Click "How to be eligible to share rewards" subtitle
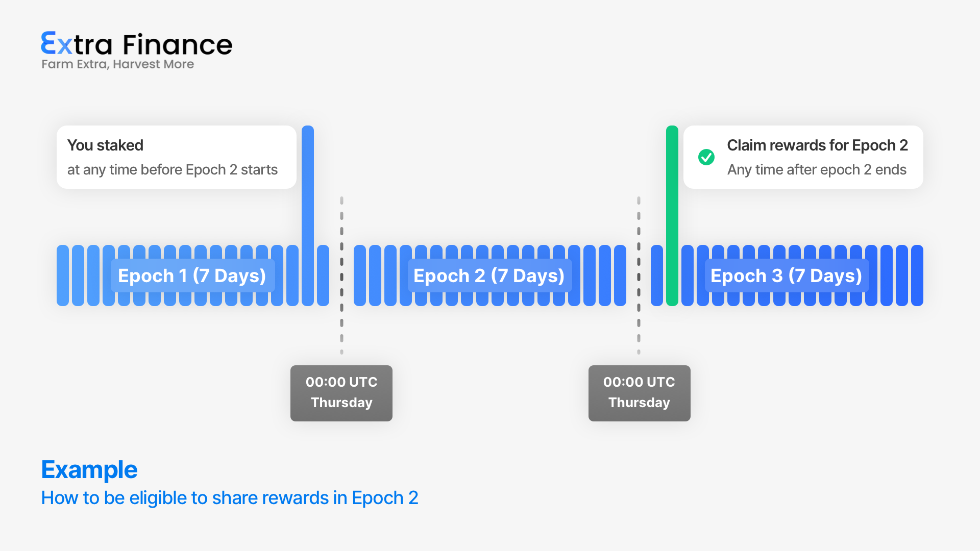 point(230,498)
